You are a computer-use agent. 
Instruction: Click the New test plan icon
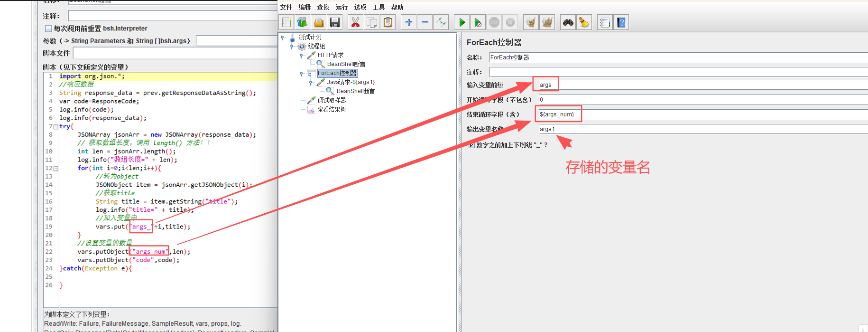286,22
